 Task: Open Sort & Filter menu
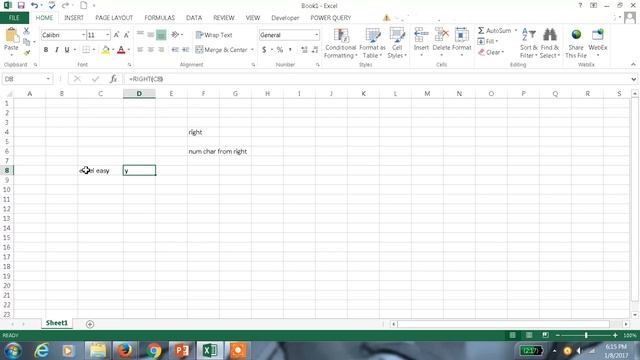click(529, 43)
